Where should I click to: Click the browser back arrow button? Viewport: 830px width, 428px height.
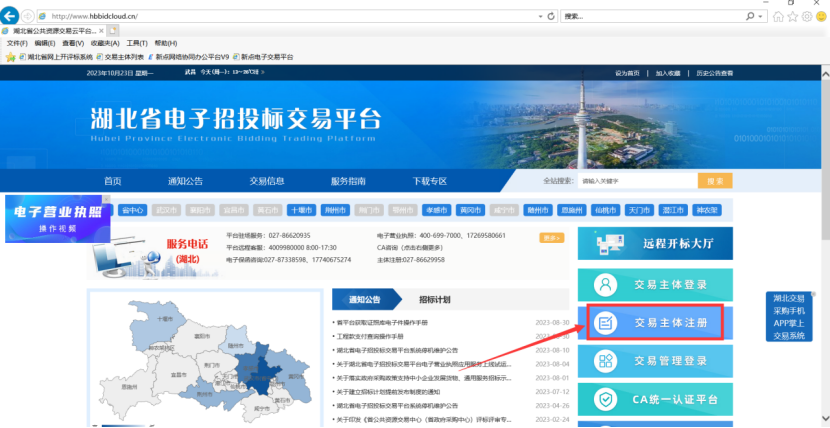tap(11, 17)
